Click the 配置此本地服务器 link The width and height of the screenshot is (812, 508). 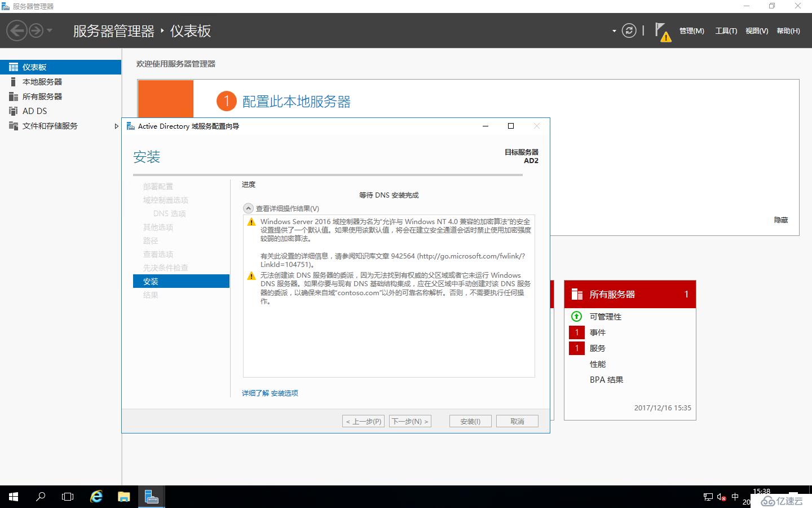tap(297, 102)
